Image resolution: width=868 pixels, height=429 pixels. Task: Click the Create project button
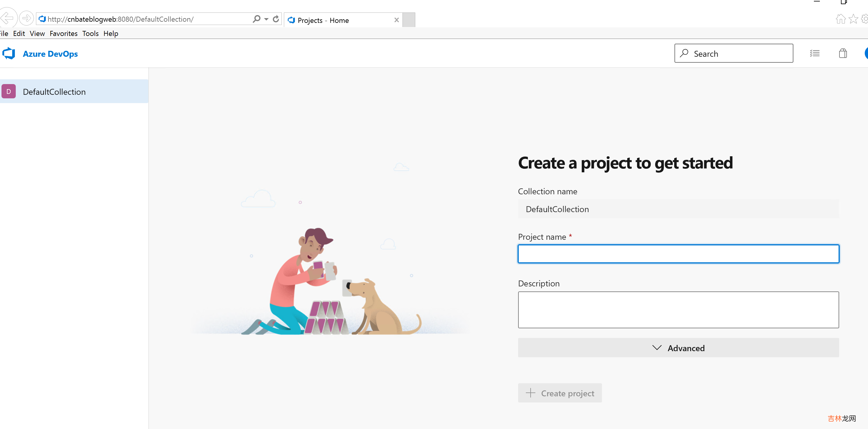[560, 393]
